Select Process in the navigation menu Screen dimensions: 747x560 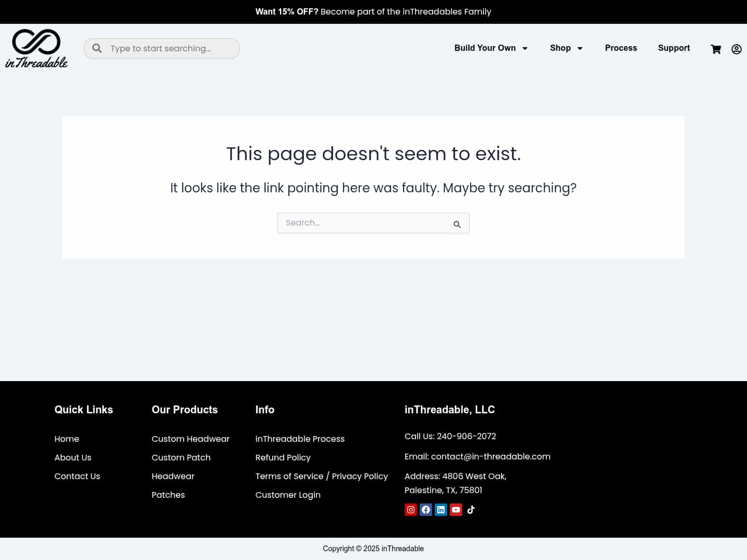click(621, 48)
